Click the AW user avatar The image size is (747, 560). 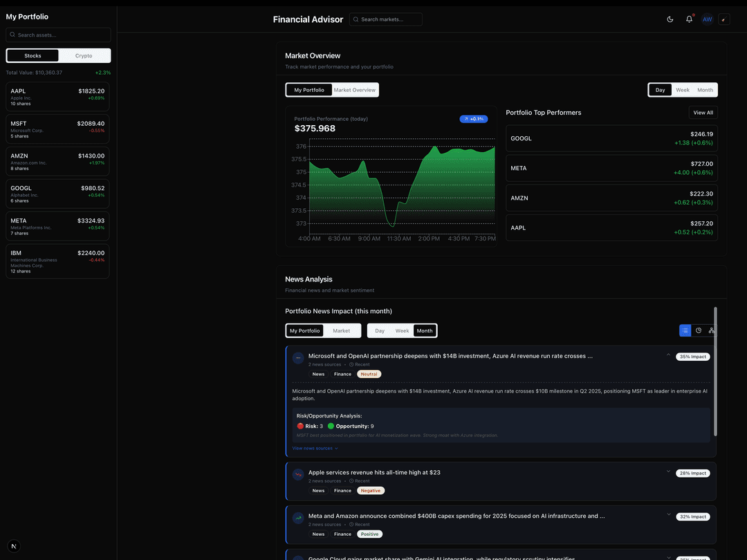pyautogui.click(x=707, y=19)
